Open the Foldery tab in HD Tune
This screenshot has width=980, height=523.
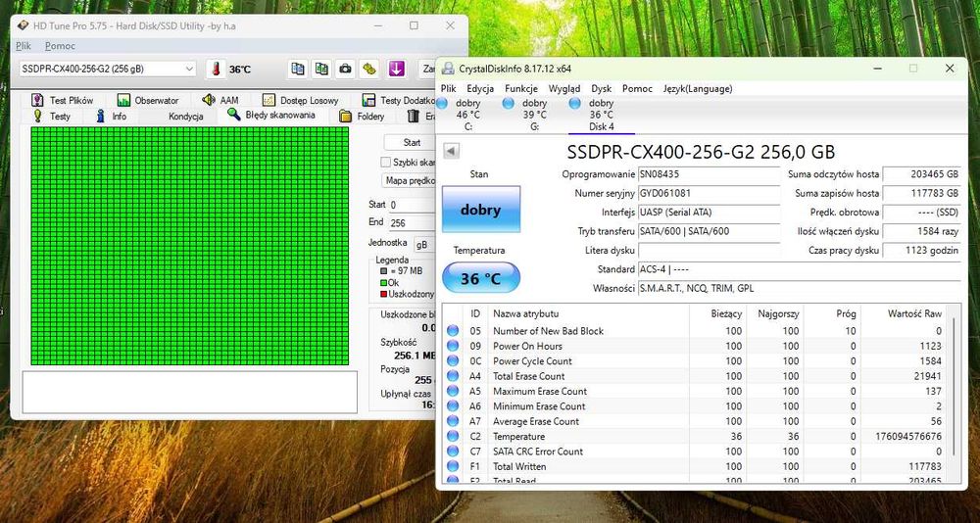[x=363, y=117]
